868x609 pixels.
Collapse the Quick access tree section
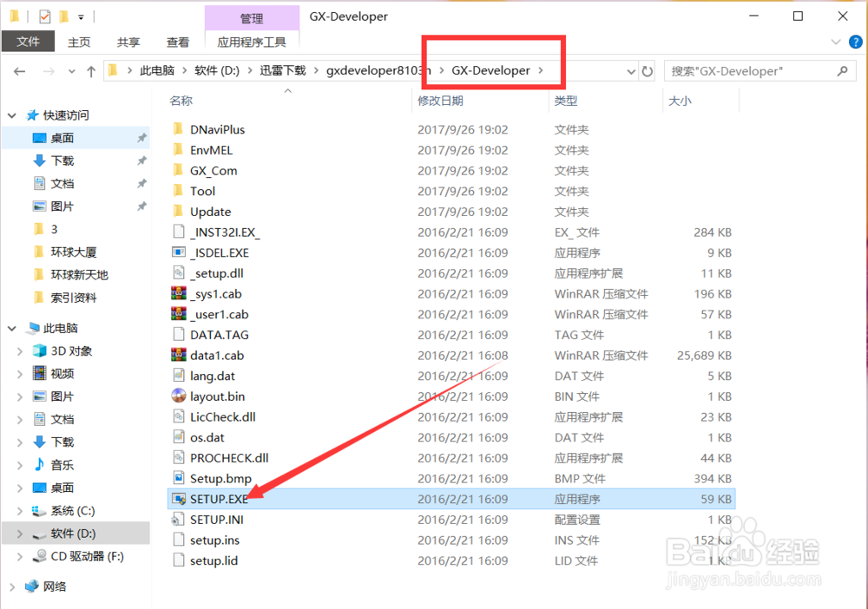(12, 115)
